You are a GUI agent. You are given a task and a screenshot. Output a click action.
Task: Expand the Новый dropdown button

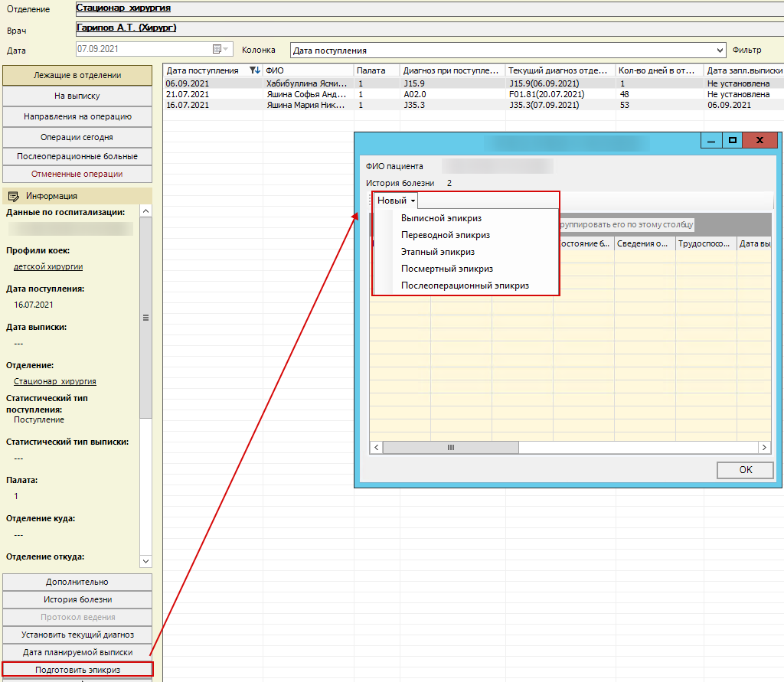click(x=396, y=201)
